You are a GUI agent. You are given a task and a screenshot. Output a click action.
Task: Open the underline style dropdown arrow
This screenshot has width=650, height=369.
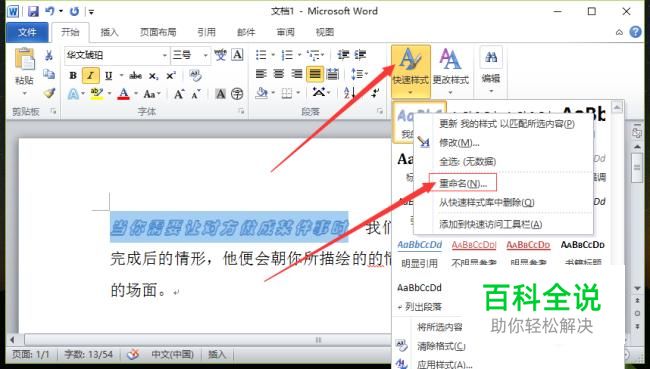click(121, 75)
